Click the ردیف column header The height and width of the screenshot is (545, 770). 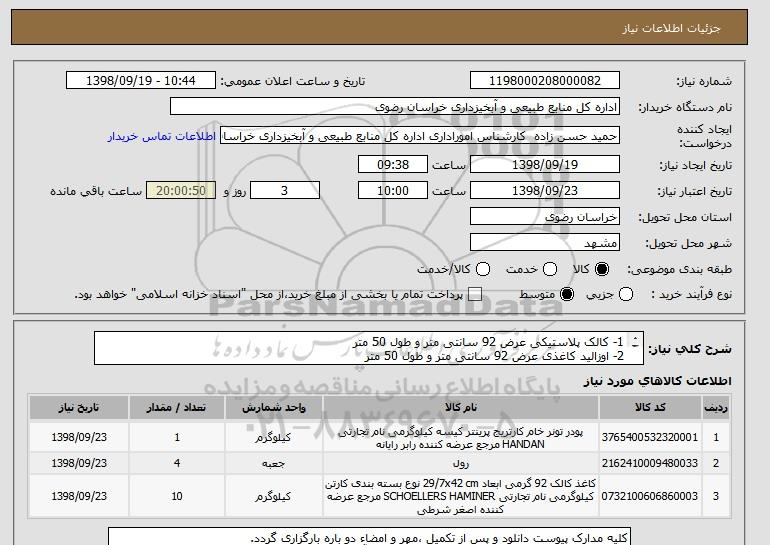(x=716, y=408)
